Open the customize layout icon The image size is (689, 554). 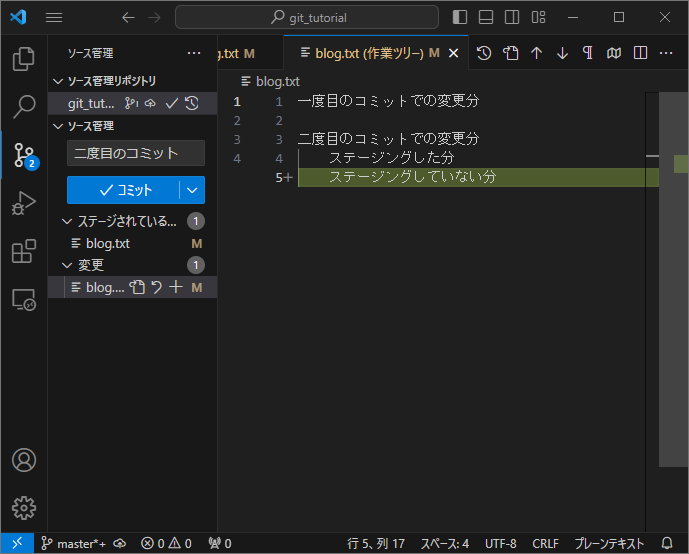[x=538, y=18]
